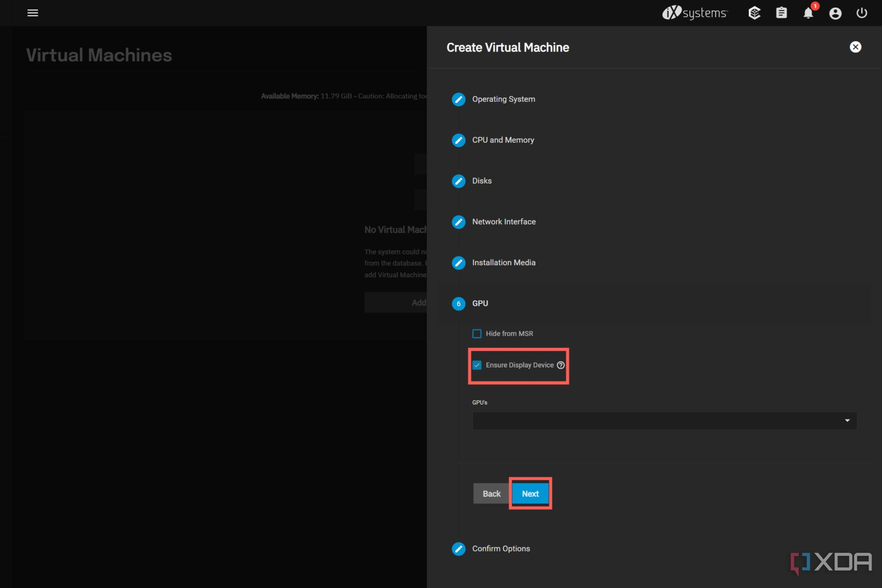Click the close X button on dialog
882x588 pixels.
855,47
